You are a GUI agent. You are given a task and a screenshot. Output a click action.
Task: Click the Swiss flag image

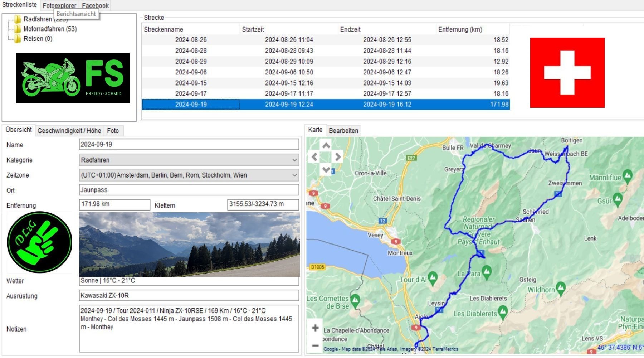(567, 73)
